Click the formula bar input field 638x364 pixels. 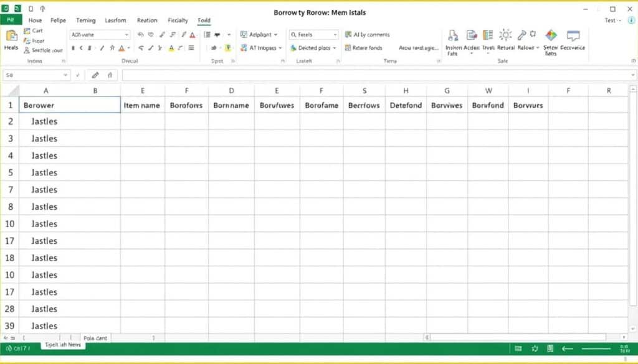tap(376, 75)
